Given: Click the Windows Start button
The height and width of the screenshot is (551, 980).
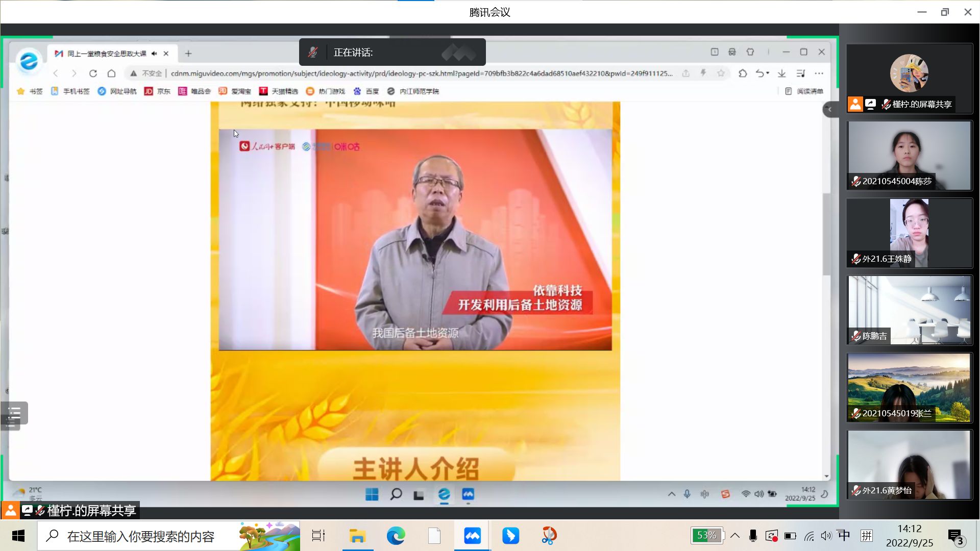Looking at the screenshot, I should 18,536.
